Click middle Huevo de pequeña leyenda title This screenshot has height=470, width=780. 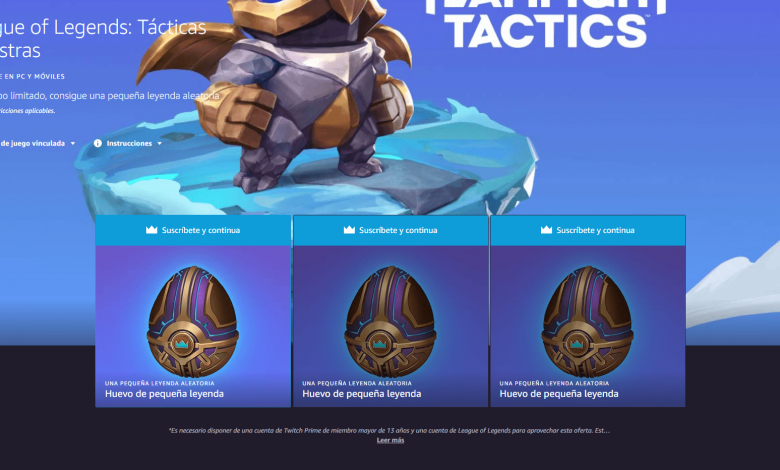point(362,394)
